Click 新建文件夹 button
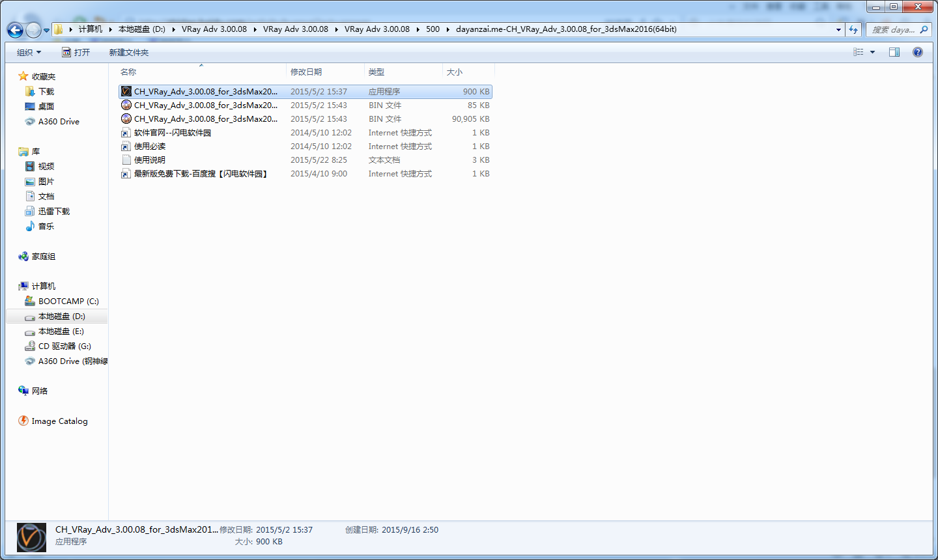Image resolution: width=938 pixels, height=560 pixels. 129,52
